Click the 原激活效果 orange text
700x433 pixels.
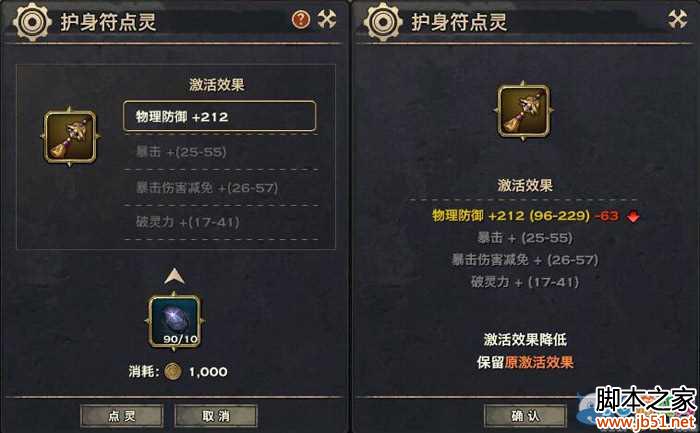click(x=539, y=362)
